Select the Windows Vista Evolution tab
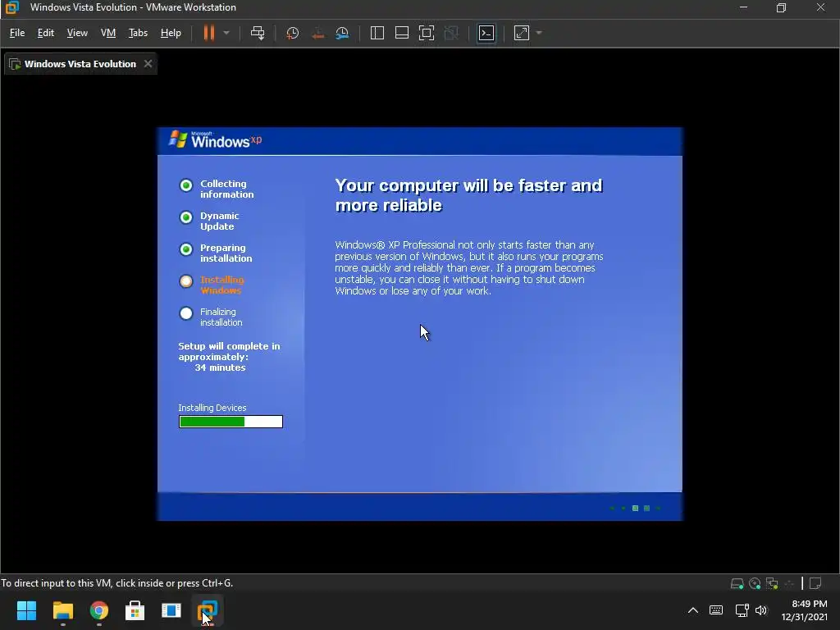 pos(80,64)
